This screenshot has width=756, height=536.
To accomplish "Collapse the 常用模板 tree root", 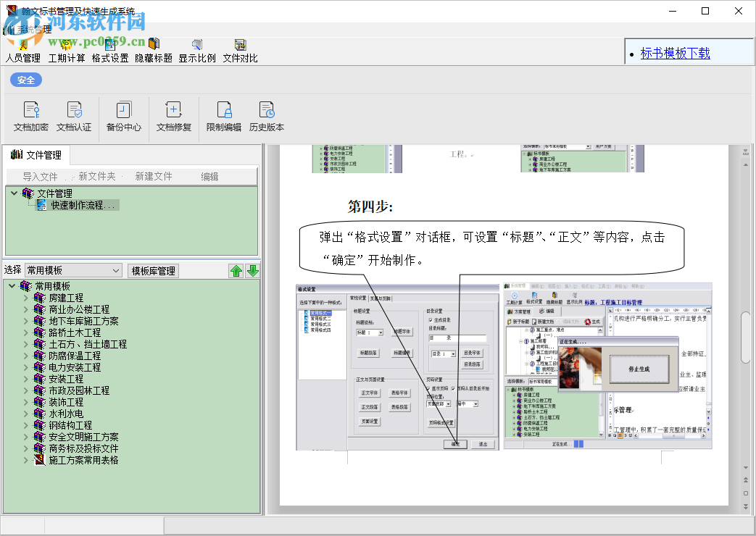I will tap(12, 286).
